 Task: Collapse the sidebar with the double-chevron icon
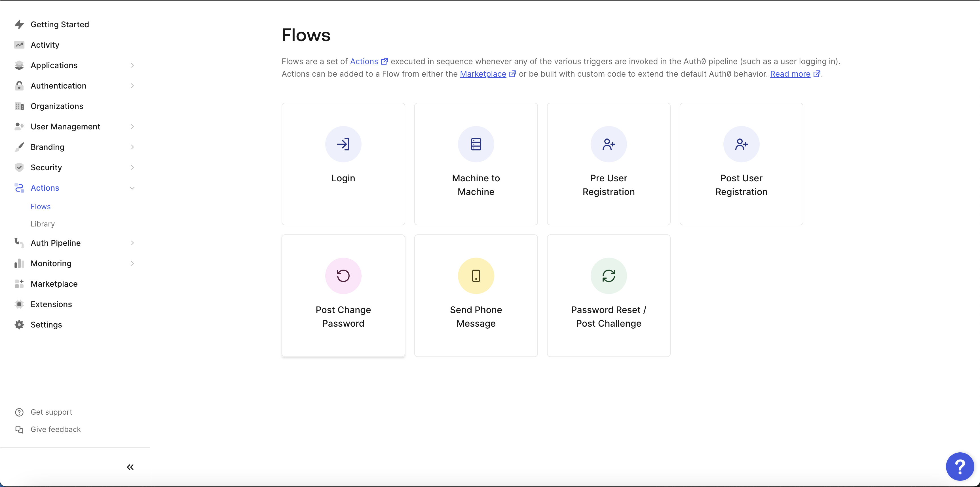(130, 467)
